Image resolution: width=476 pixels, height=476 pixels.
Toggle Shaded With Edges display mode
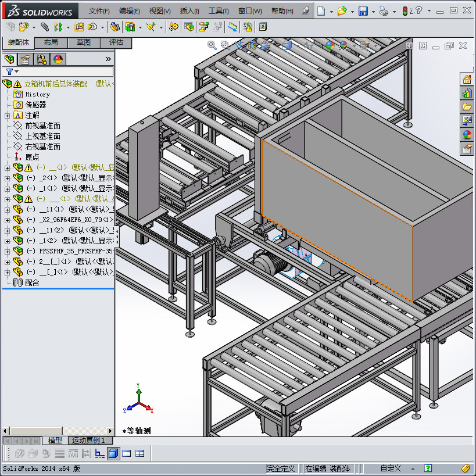coord(113,453)
